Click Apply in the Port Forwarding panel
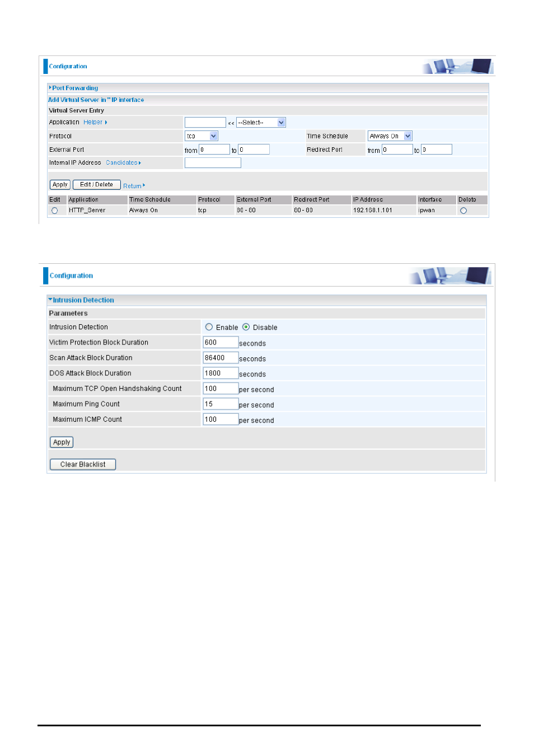Screen dimensions: 534x756 click(x=60, y=185)
